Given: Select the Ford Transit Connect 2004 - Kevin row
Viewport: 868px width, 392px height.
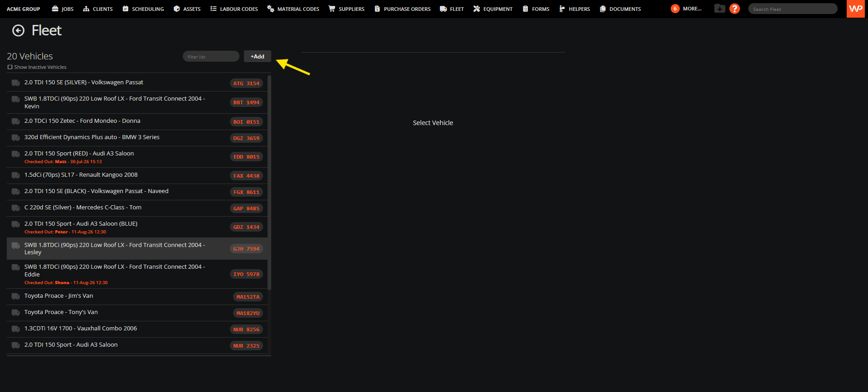Looking at the screenshot, I should tap(137, 102).
